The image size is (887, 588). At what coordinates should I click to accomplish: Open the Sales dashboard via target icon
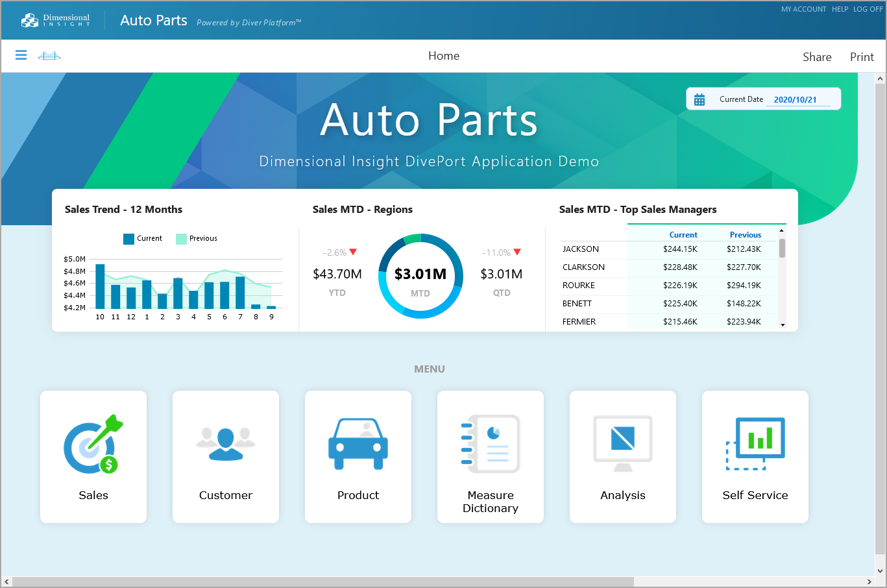(x=93, y=444)
